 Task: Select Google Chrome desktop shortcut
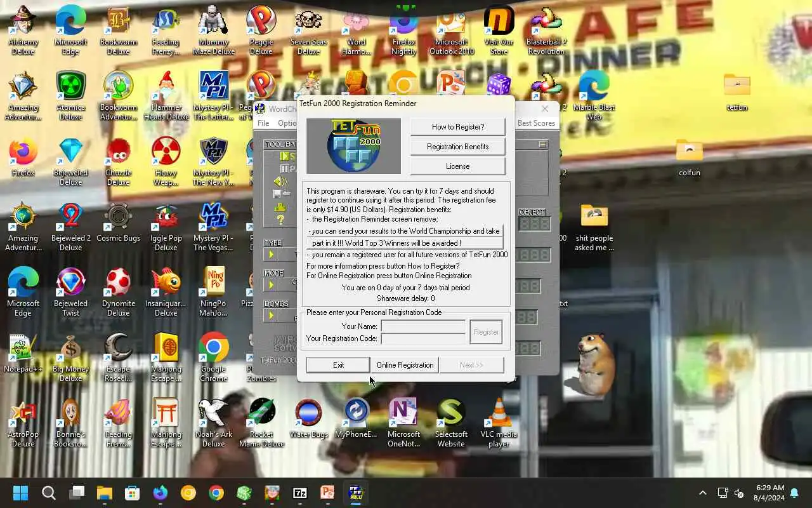(x=213, y=358)
